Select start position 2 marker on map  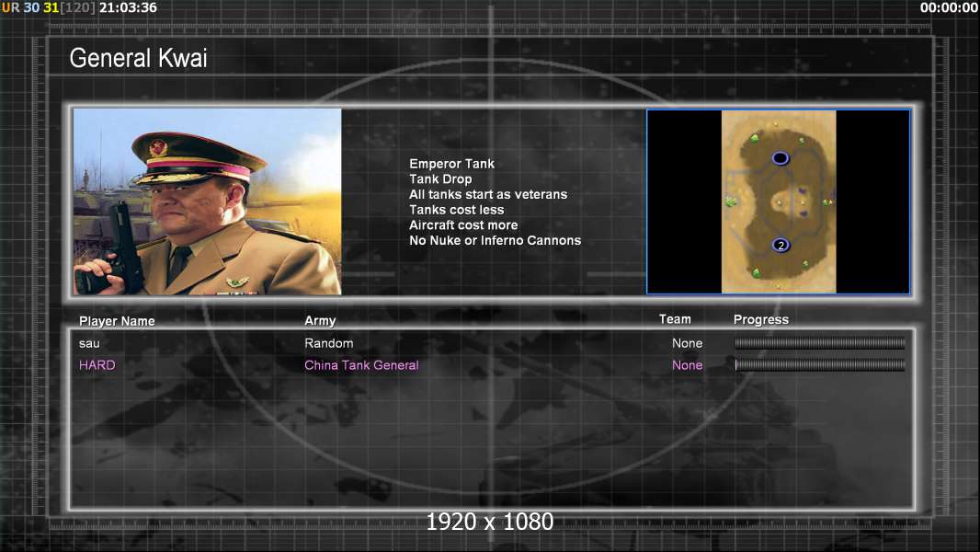point(781,245)
